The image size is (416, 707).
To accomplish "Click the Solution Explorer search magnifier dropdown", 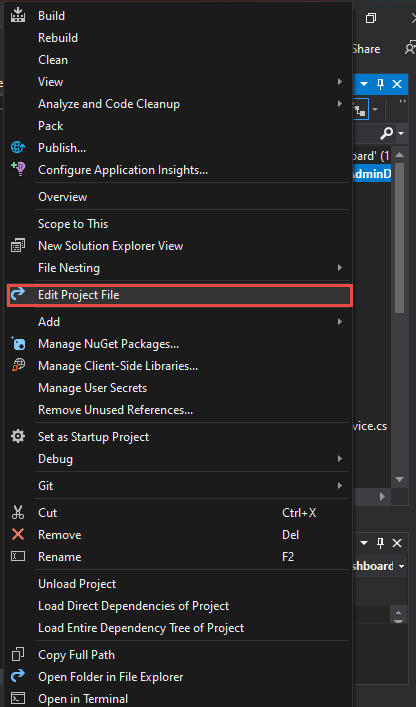I will pos(392,133).
